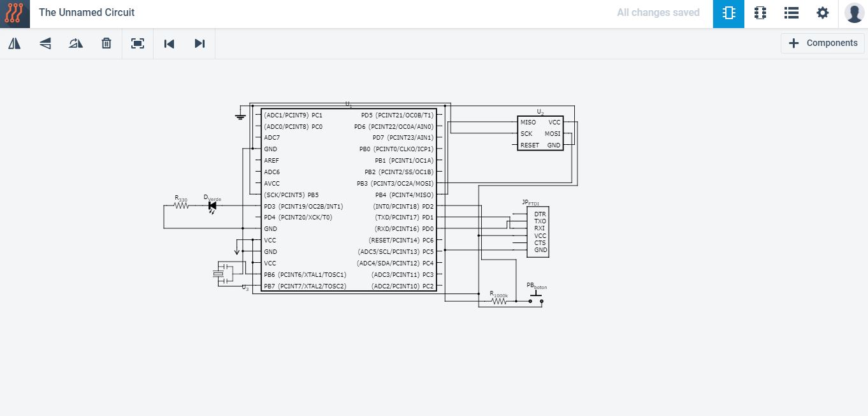The width and height of the screenshot is (868, 416).
Task: Switch to the component view icon
Action: [760, 13]
